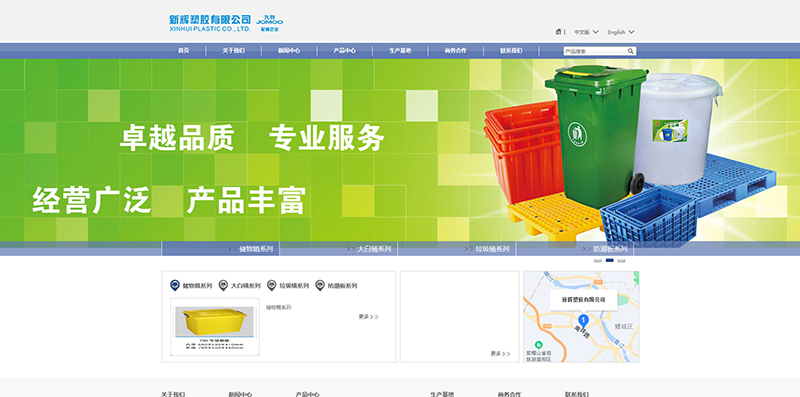The width and height of the screenshot is (800, 397).
Task: Click 更多 link in middle empty panel
Action: (x=501, y=354)
